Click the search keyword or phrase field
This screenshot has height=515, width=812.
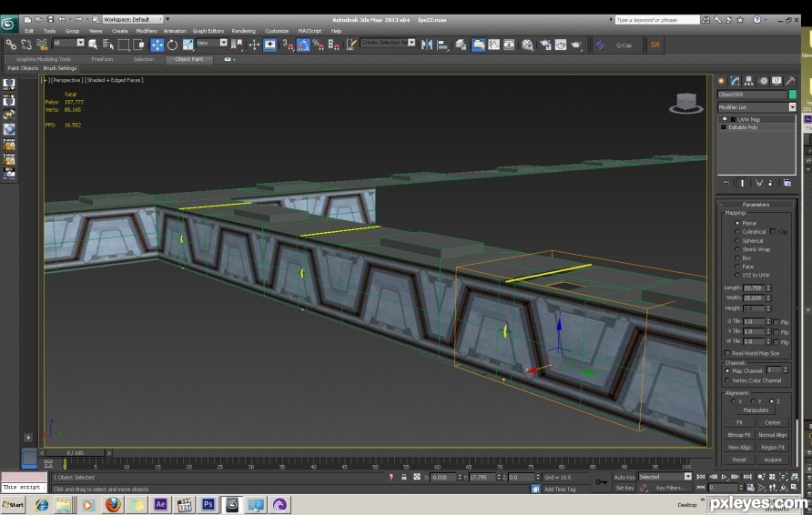click(656, 20)
